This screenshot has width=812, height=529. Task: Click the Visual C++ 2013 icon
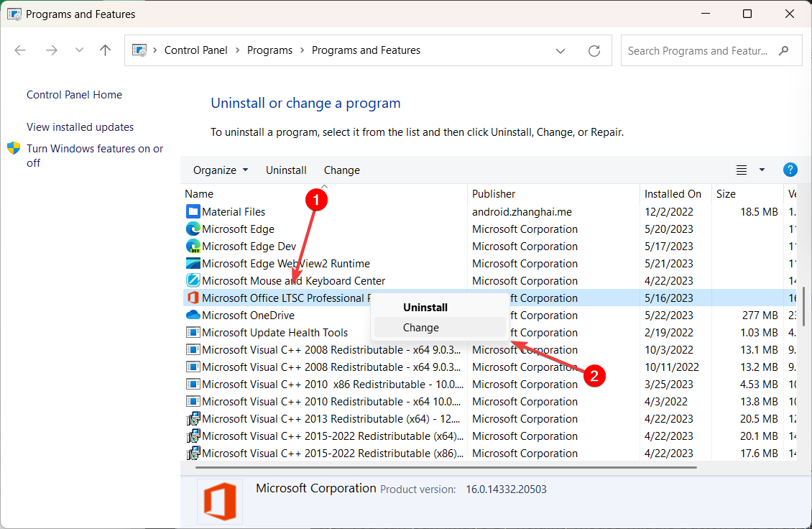[193, 418]
